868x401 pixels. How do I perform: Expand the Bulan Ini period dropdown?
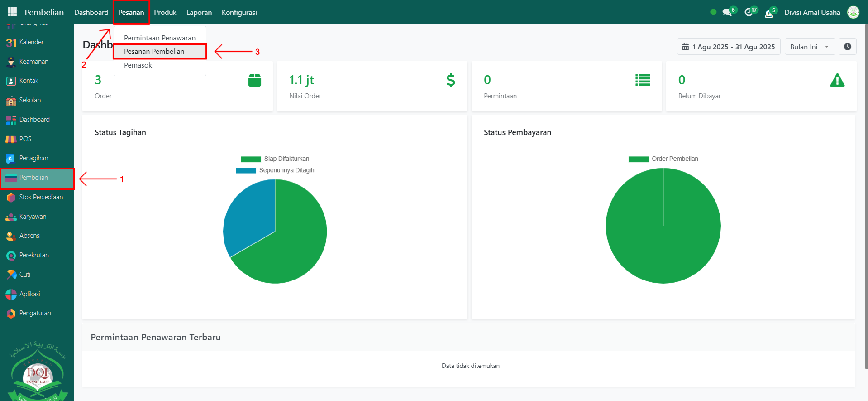click(809, 47)
